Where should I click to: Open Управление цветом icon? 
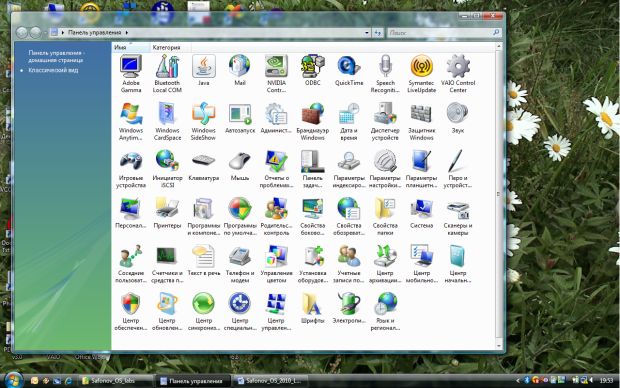point(276,264)
